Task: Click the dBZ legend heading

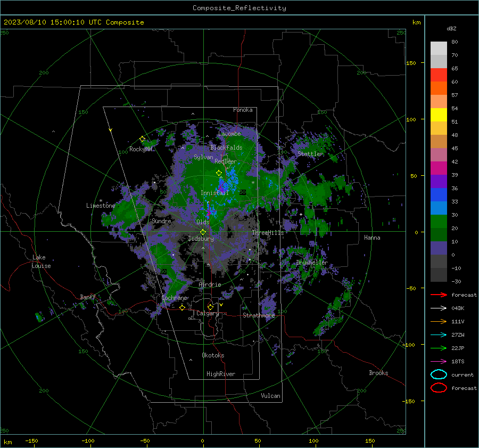Action: point(451,28)
